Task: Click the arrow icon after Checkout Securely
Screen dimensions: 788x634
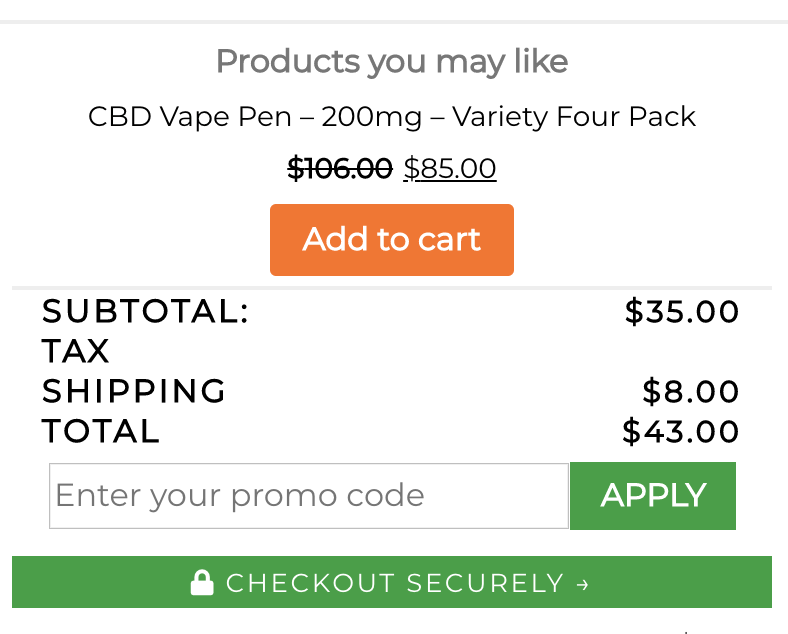Action: [584, 584]
